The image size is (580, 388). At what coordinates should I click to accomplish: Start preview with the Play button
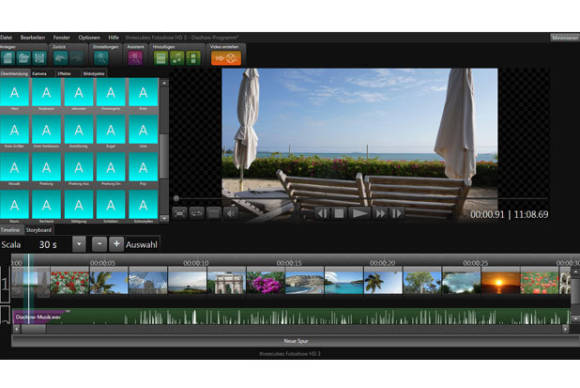(x=359, y=213)
